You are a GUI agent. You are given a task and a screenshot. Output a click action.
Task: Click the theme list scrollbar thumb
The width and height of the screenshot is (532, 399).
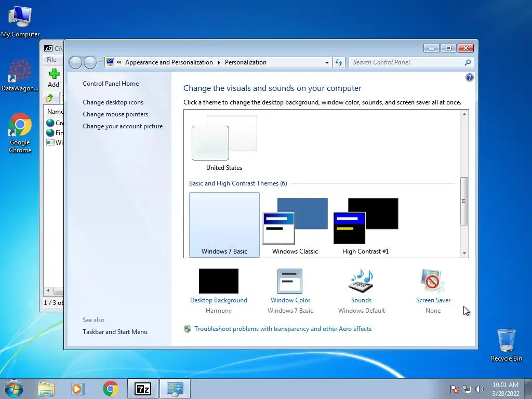click(x=464, y=201)
